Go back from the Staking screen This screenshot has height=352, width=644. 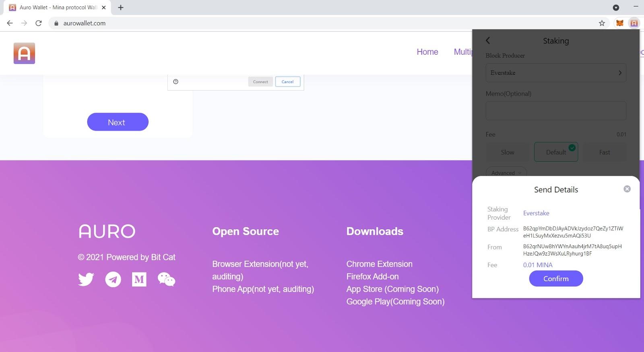pyautogui.click(x=488, y=40)
